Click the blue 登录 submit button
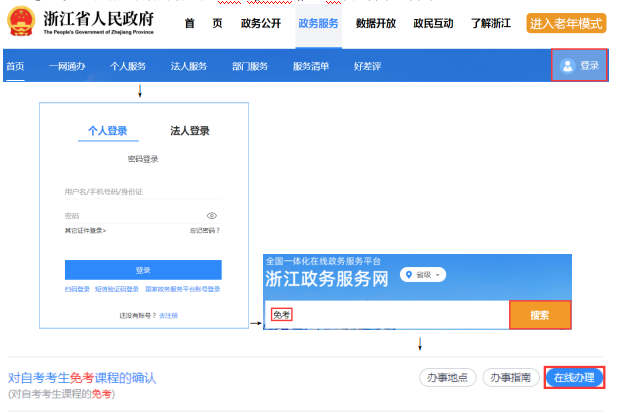This screenshot has width=617, height=414. [143, 270]
